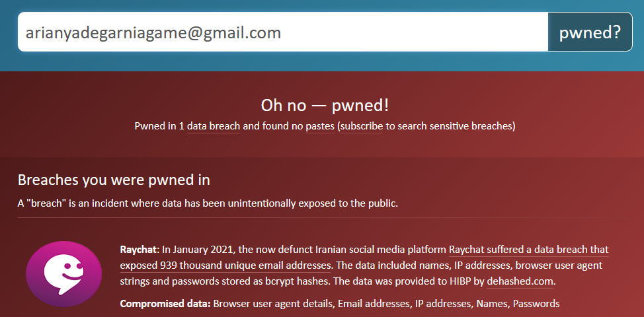This screenshot has width=644, height=317.
Task: Open the "data breach" link
Action: point(213,126)
